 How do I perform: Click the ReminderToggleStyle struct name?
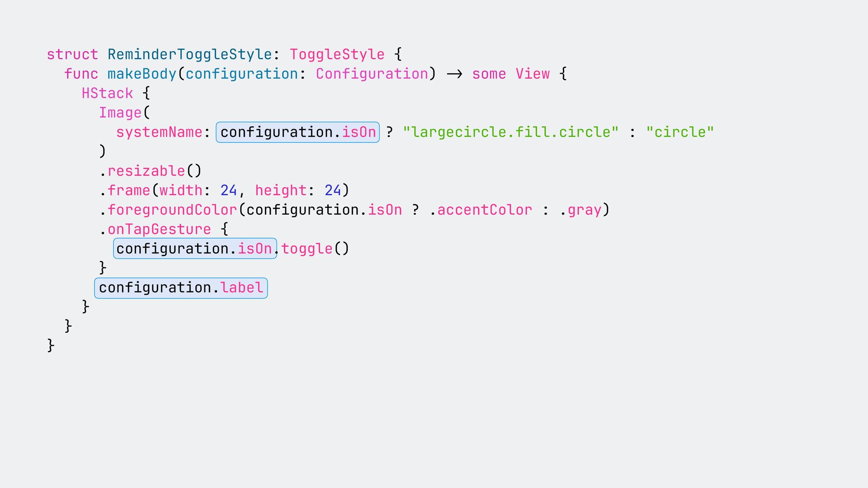pos(190,54)
